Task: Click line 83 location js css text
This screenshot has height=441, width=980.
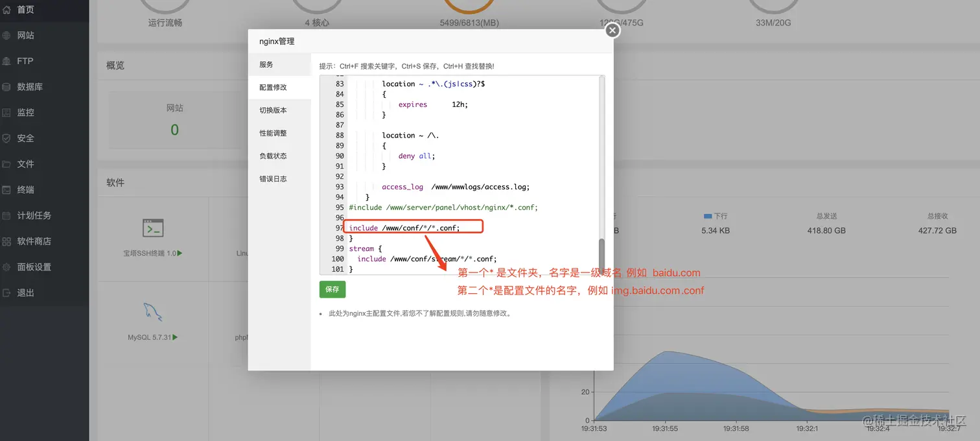Action: click(x=434, y=84)
